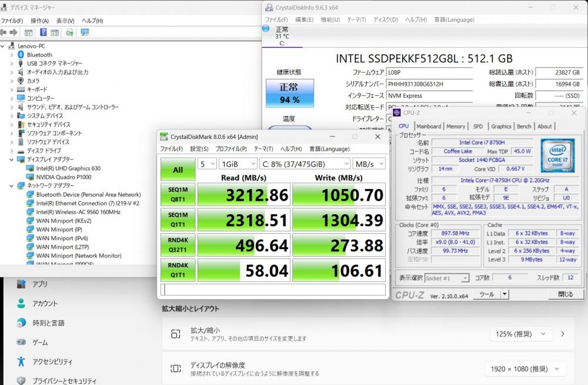Click the 拡大/縮小 scale icon in Settings

click(x=175, y=334)
